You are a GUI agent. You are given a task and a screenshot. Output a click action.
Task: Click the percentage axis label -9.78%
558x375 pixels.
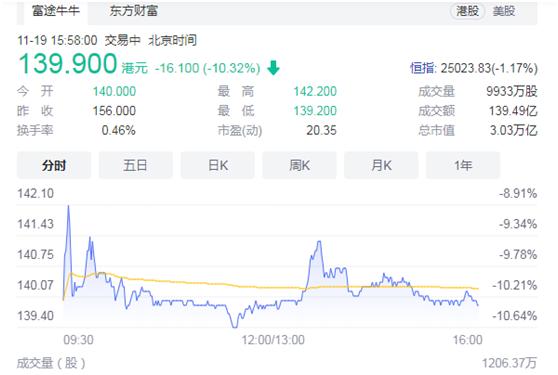[x=518, y=255]
